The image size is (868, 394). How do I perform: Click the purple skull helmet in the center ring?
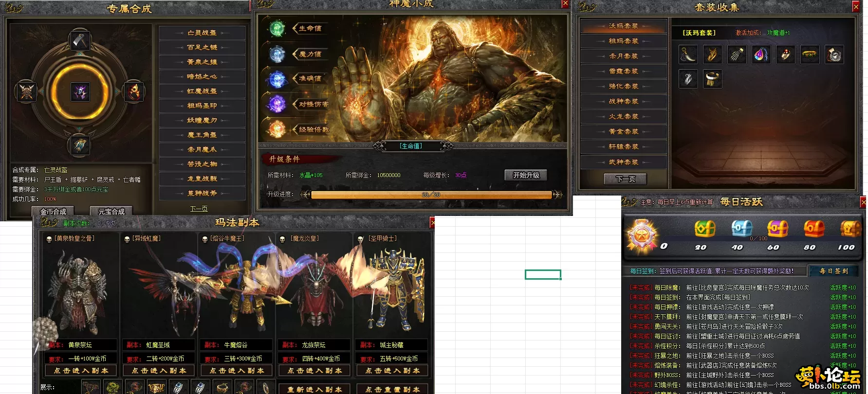coord(80,91)
